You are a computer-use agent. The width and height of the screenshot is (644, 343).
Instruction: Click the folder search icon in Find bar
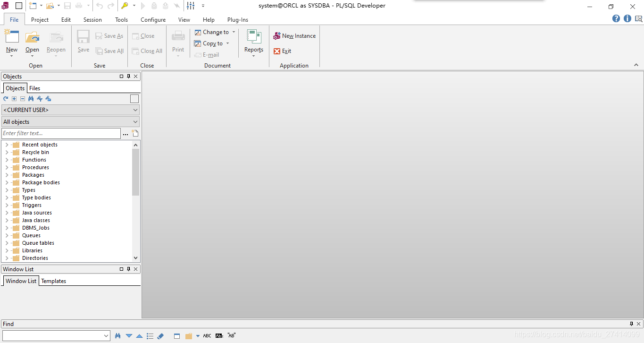[x=189, y=336]
